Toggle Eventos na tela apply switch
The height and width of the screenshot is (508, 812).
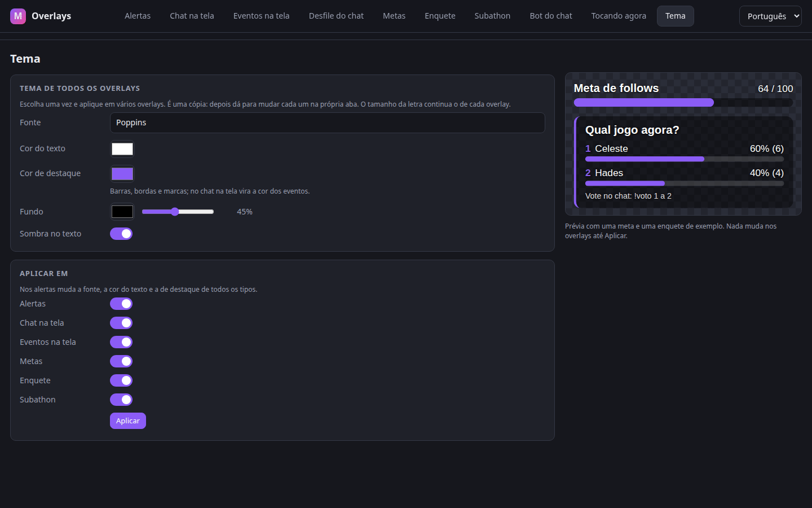(121, 342)
